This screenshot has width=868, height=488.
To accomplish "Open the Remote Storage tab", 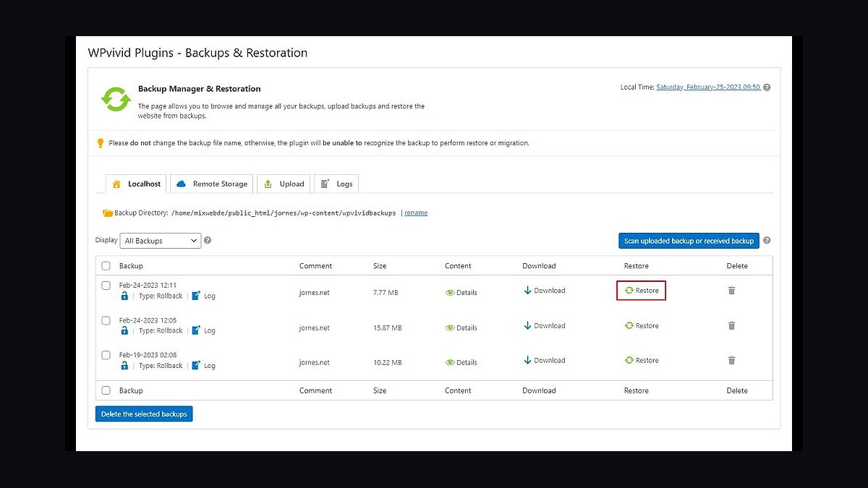I will tap(212, 184).
